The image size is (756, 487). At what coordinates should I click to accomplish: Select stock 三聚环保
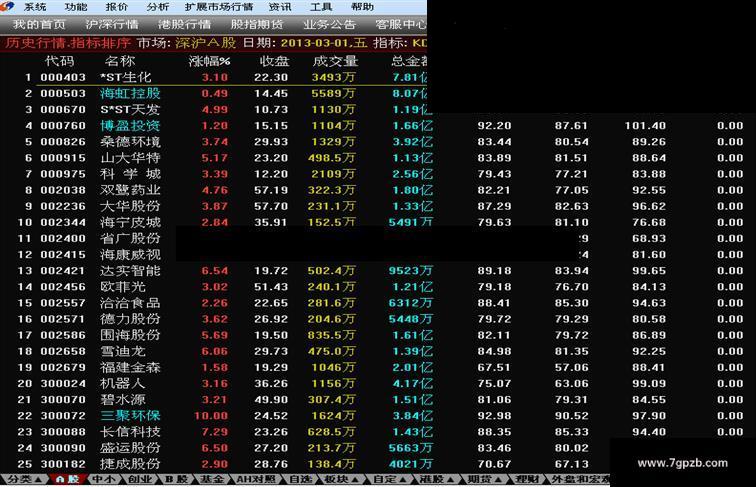[130, 416]
